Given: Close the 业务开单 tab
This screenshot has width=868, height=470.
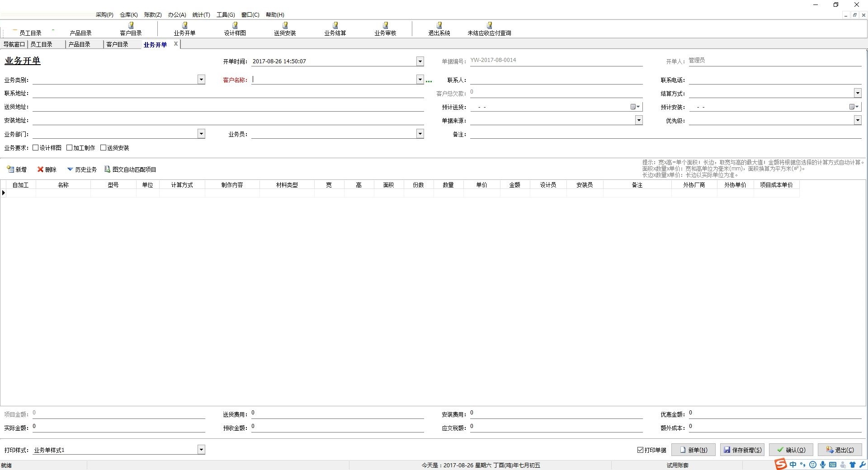Looking at the screenshot, I should pos(176,44).
